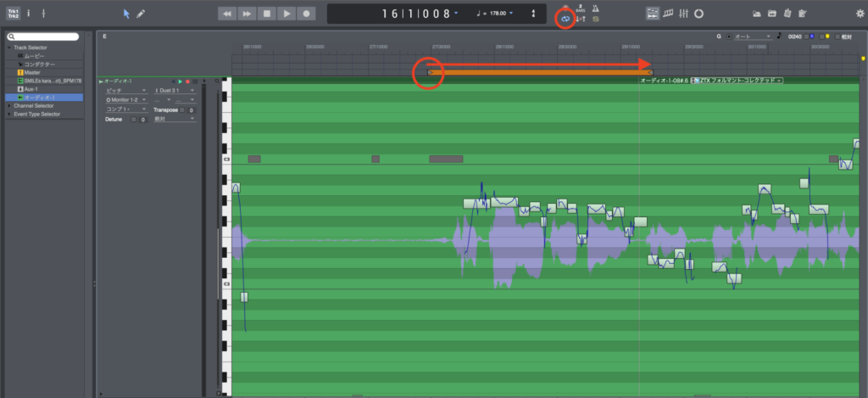Click the search field in Track Selector
Image resolution: width=868 pixels, height=398 pixels.
pyautogui.click(x=42, y=36)
